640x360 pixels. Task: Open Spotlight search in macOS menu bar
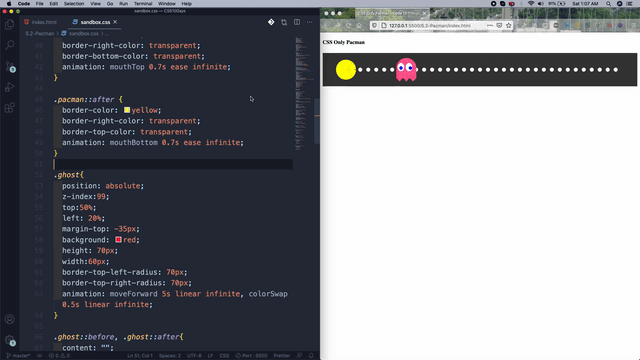(x=608, y=4)
